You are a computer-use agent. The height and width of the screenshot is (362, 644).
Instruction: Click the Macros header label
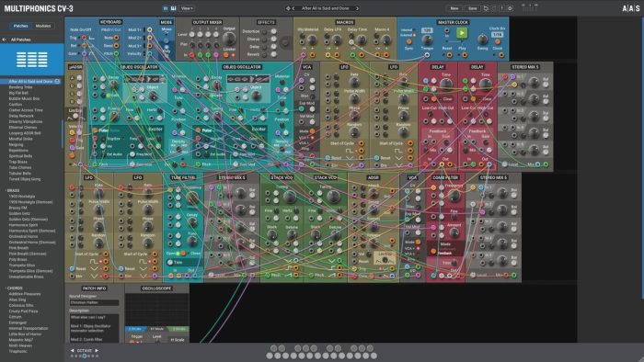(345, 22)
